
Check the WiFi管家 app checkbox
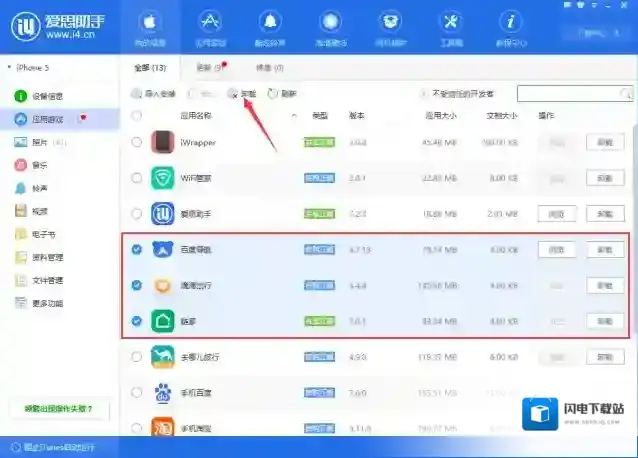[137, 177]
